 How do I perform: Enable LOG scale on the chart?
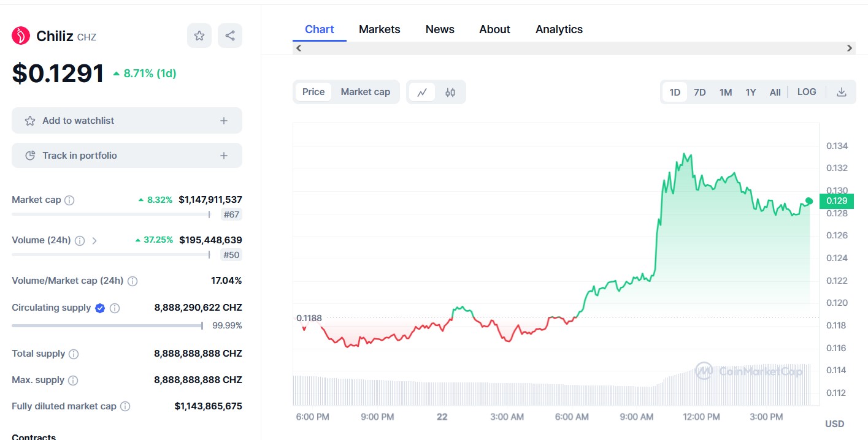(807, 92)
